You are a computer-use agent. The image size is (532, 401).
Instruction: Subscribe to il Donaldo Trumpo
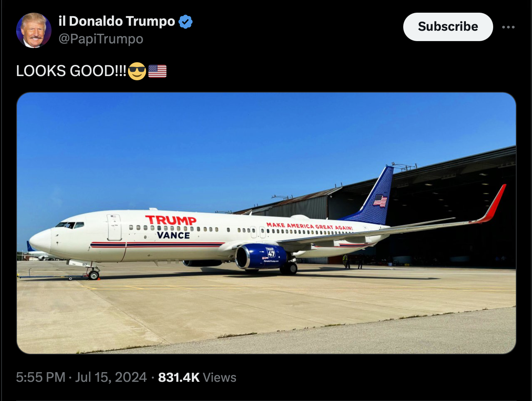click(x=448, y=27)
